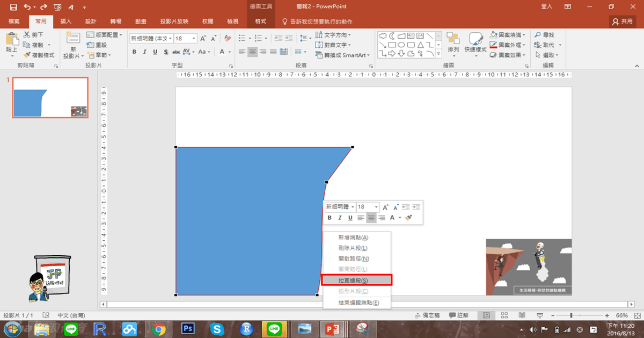
Task: Click the Cut (剪下) scissors icon
Action: (x=27, y=35)
